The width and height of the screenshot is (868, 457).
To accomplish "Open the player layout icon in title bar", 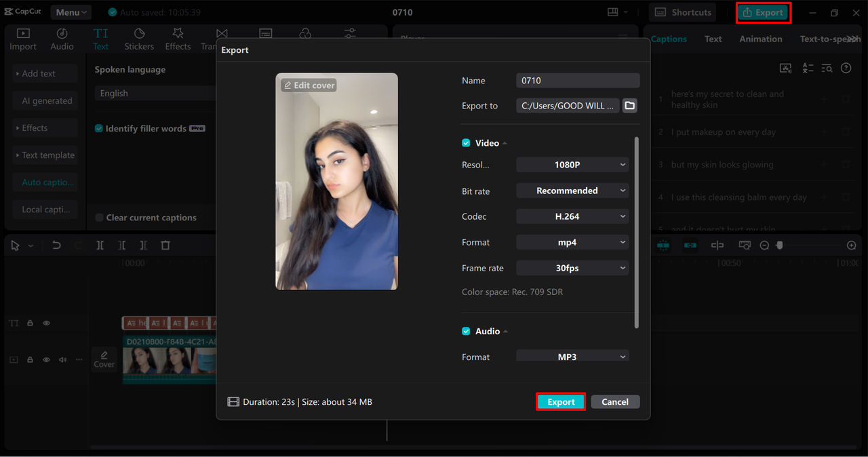I will click(x=613, y=12).
